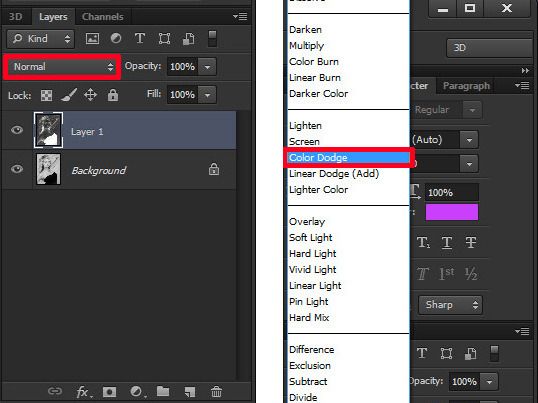Choose Multiply blend mode
538x403 pixels.
(x=349, y=46)
